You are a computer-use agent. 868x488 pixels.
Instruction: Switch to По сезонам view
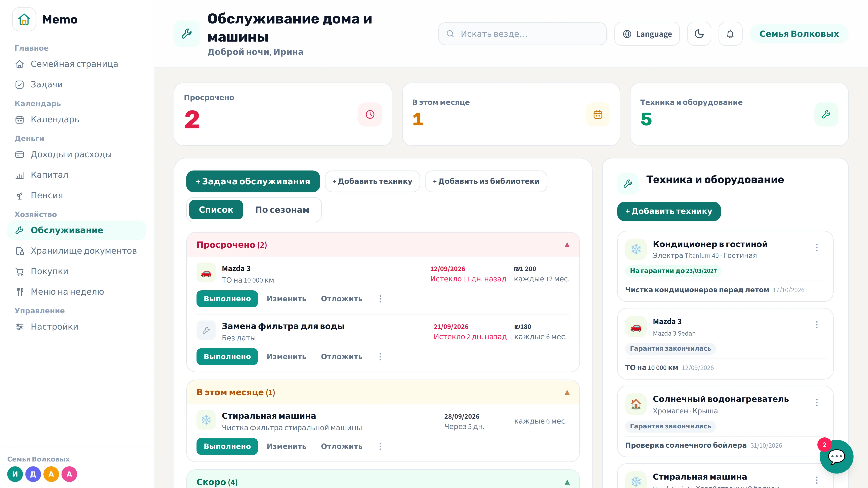pyautogui.click(x=282, y=210)
